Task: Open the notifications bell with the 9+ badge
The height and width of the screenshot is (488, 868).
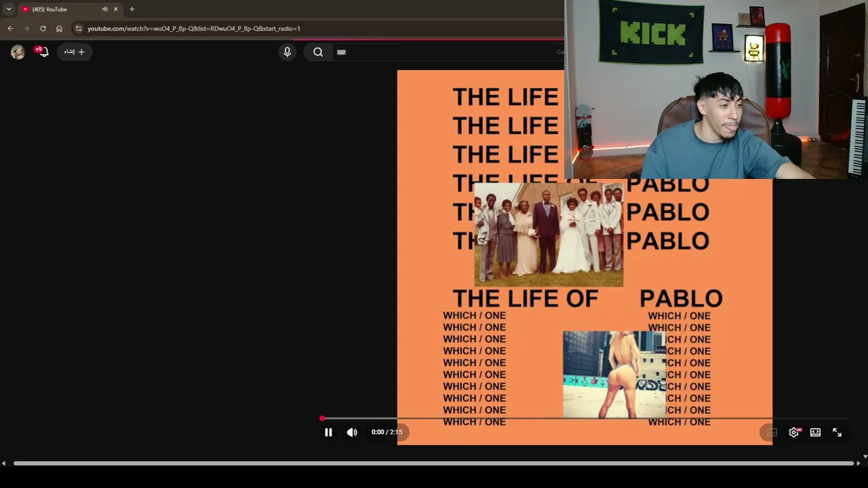Action: click(x=42, y=52)
